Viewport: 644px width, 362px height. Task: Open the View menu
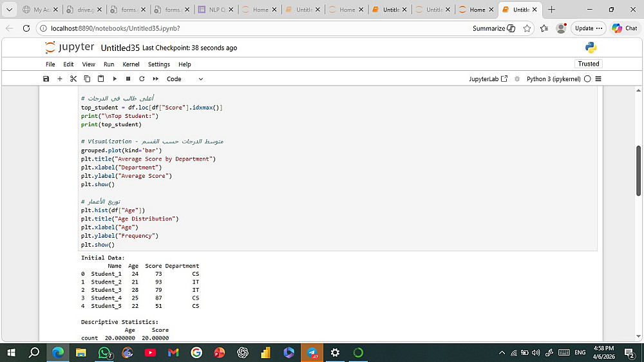tap(88, 64)
